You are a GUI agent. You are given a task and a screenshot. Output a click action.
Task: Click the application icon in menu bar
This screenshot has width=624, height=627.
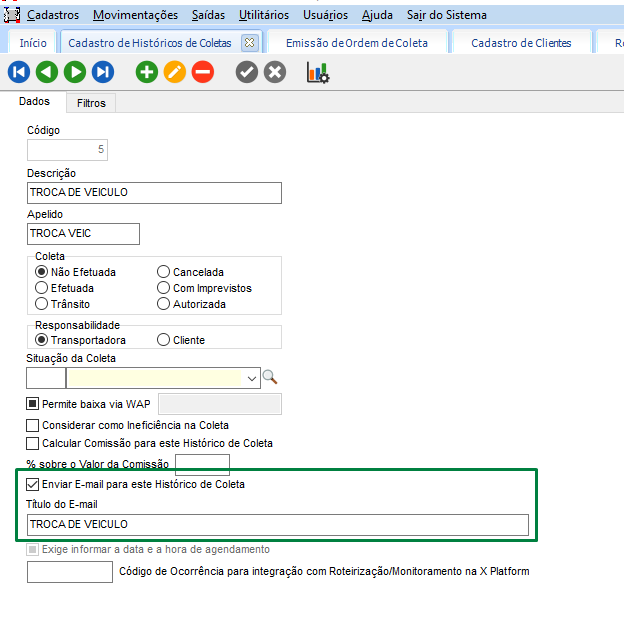pyautogui.click(x=12, y=15)
